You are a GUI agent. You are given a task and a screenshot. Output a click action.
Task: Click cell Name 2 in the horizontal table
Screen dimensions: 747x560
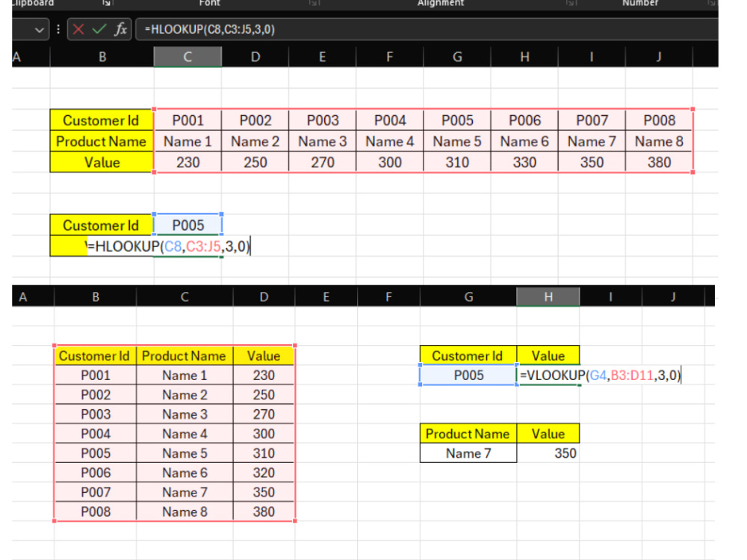coord(255,141)
